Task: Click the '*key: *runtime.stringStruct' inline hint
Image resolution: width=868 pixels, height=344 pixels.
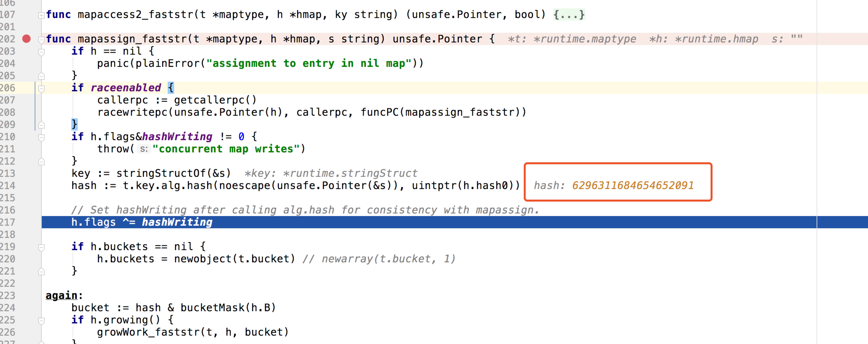Action: pyautogui.click(x=331, y=173)
